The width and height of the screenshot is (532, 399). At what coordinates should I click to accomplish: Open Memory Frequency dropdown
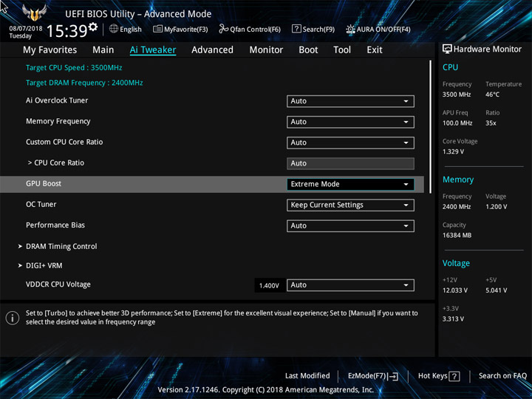(350, 122)
